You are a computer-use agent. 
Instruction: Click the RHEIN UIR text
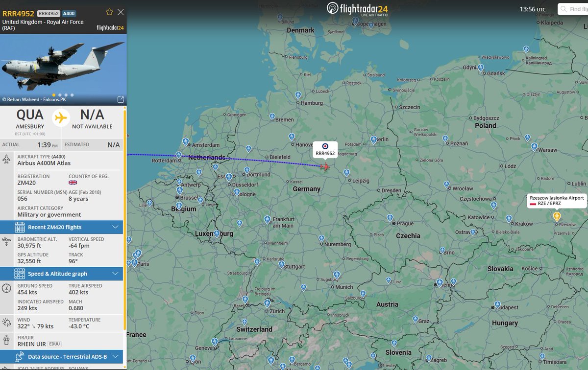click(32, 344)
